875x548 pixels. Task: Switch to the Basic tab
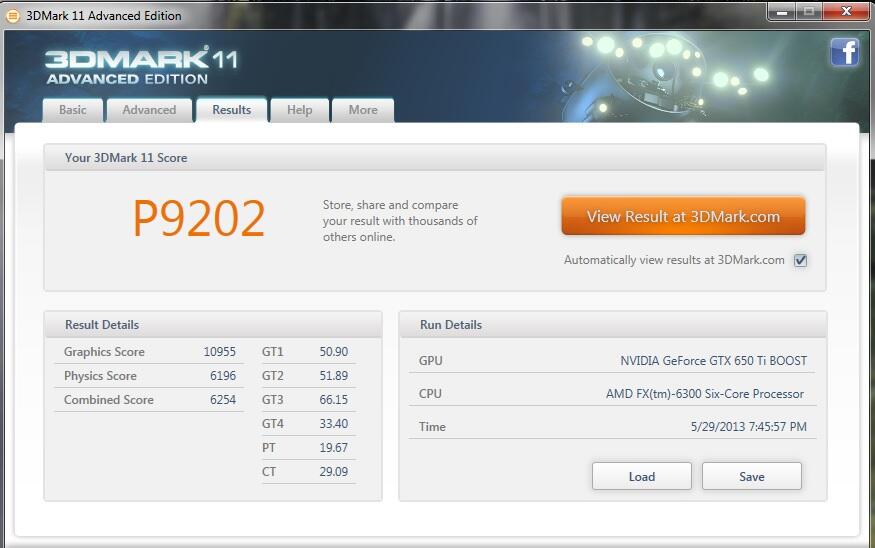click(73, 110)
